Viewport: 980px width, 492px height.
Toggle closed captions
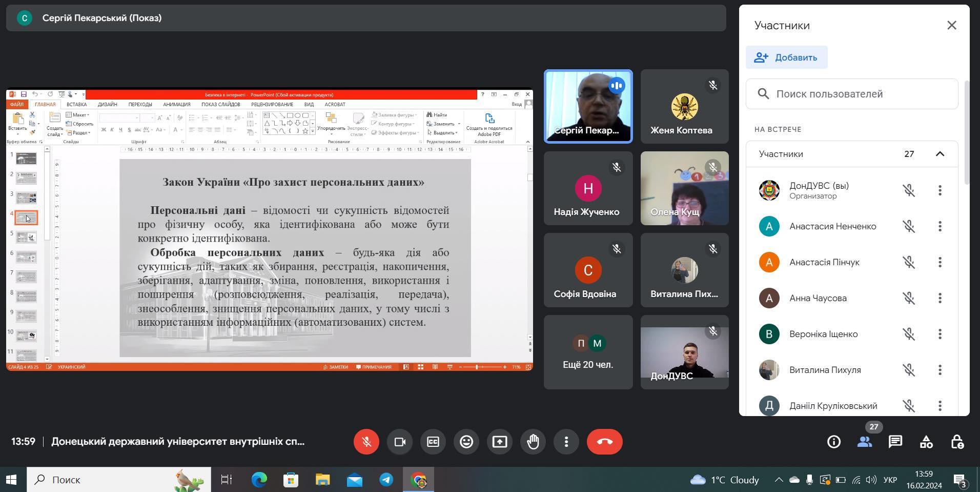tap(433, 442)
